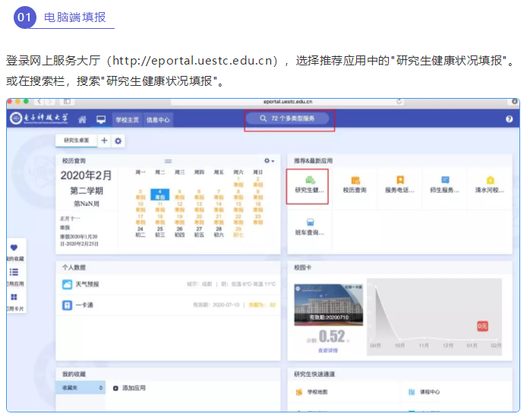This screenshot has width=527, height=420.
Task: Open the 校历查询 application icon
Action: 354,183
